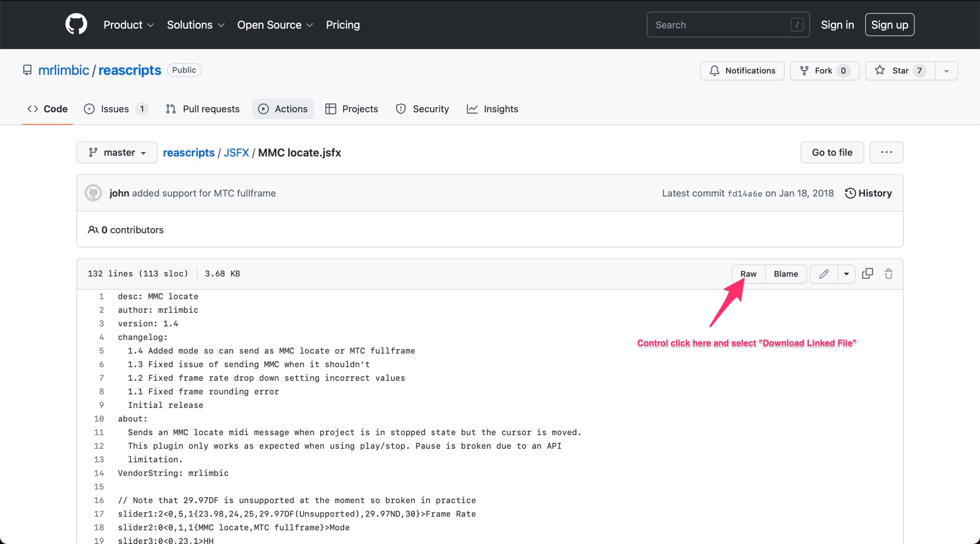Switch to the Code tab

[47, 109]
